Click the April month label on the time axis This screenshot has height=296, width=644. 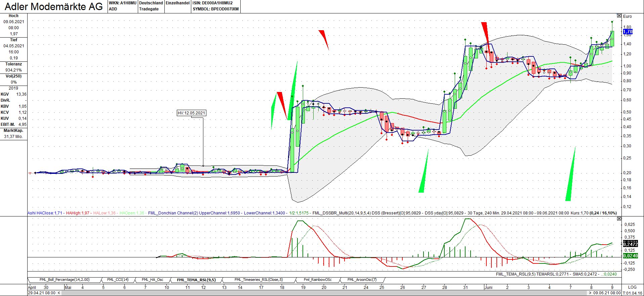32,287
